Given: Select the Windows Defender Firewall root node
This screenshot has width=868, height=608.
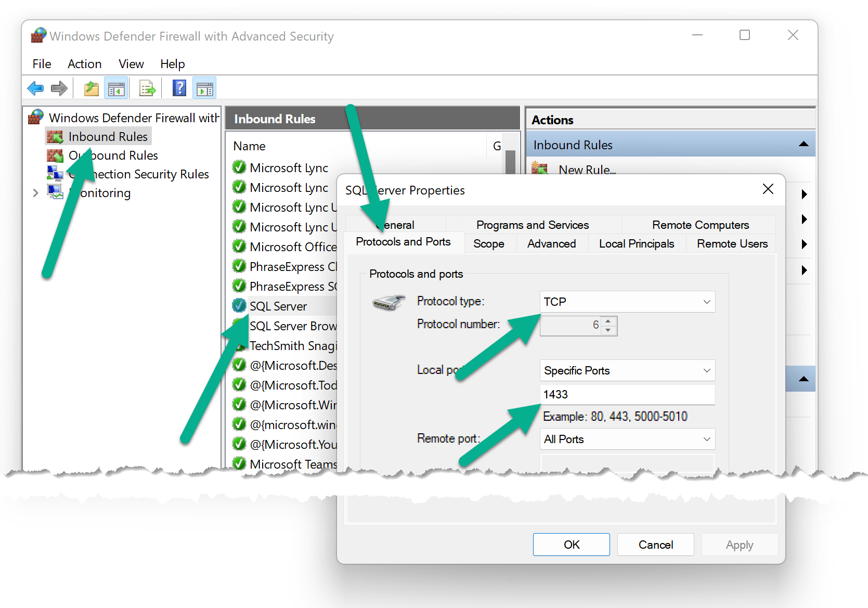Looking at the screenshot, I should [x=124, y=118].
